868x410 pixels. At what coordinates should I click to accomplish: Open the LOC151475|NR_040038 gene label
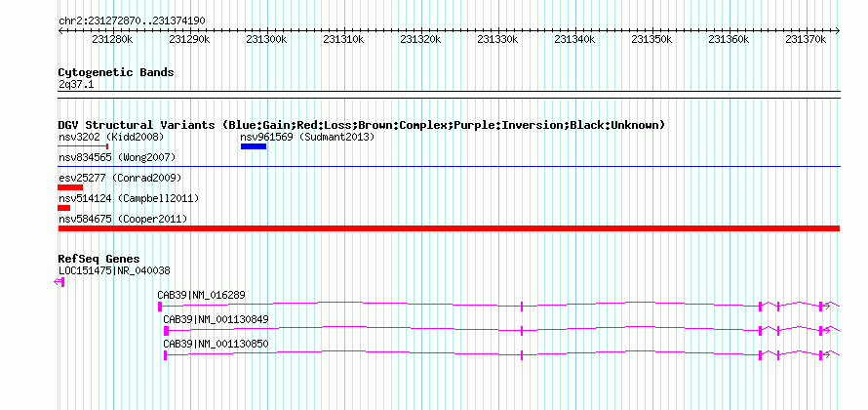pos(114,271)
